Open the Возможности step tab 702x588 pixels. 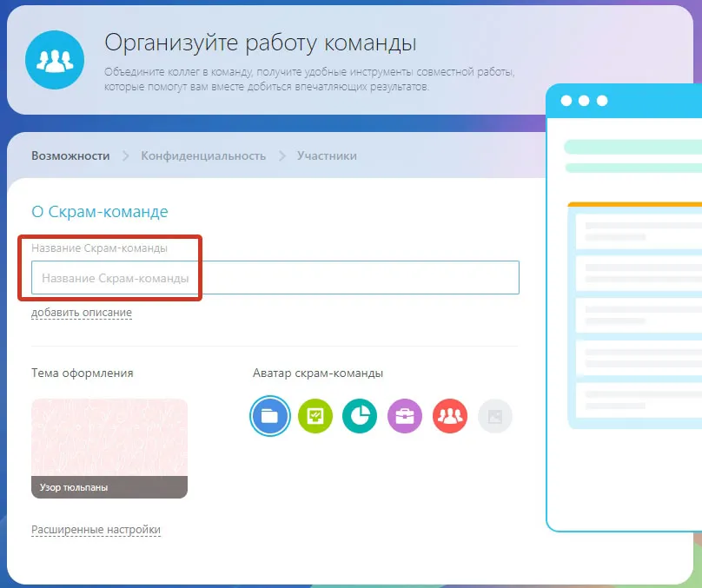pyautogui.click(x=70, y=155)
